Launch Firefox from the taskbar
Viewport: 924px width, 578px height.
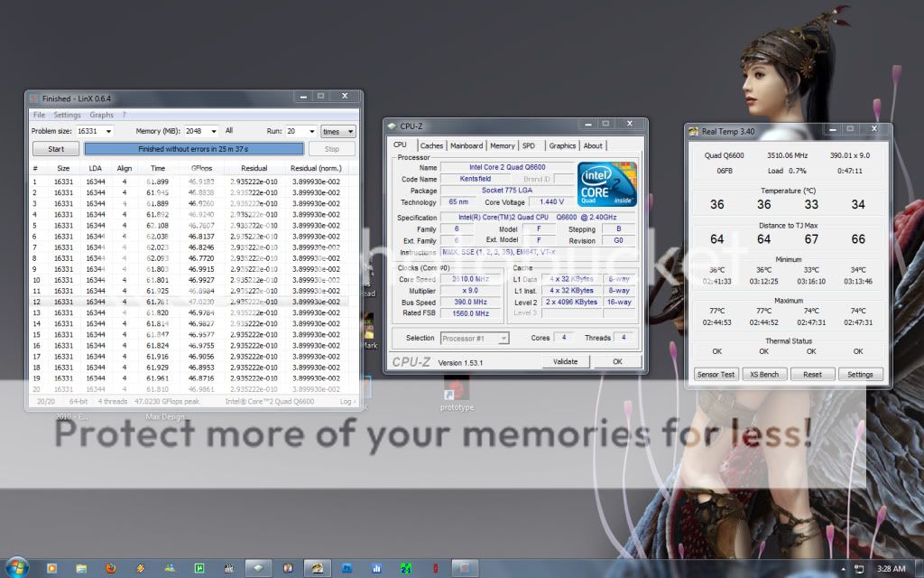pyautogui.click(x=111, y=568)
